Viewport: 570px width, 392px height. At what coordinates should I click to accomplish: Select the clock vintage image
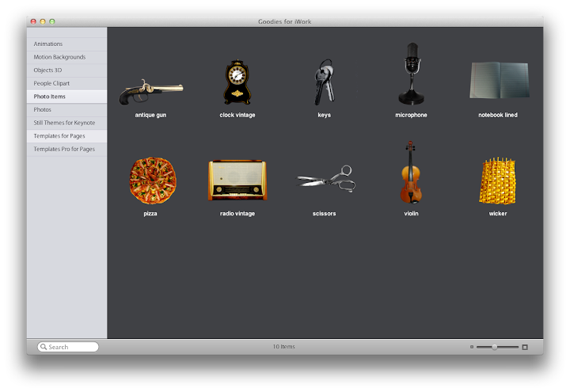(237, 82)
